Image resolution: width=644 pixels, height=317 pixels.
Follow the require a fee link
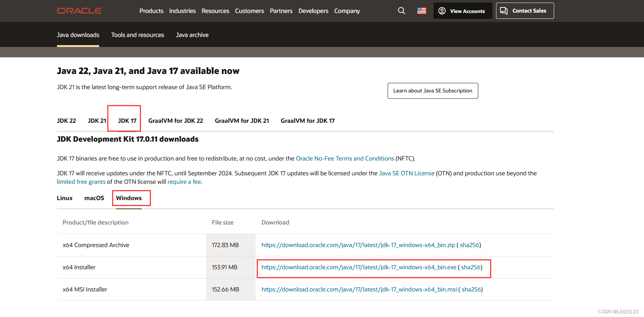pyautogui.click(x=184, y=182)
